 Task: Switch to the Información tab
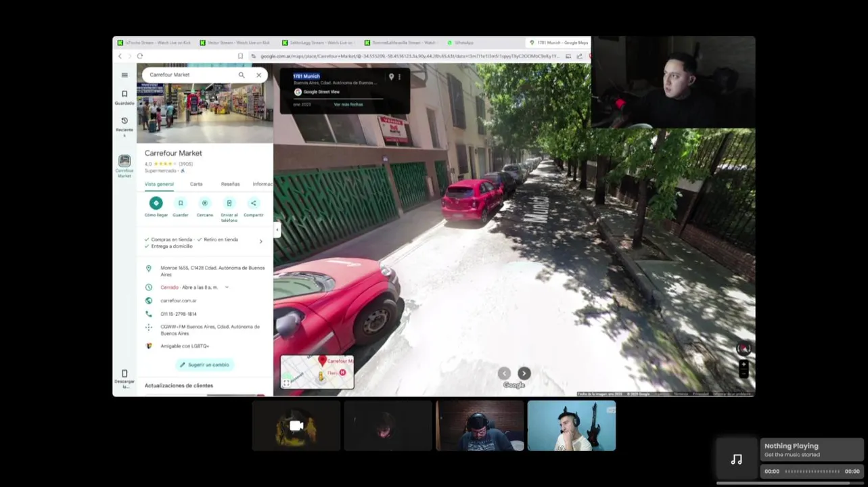(262, 184)
